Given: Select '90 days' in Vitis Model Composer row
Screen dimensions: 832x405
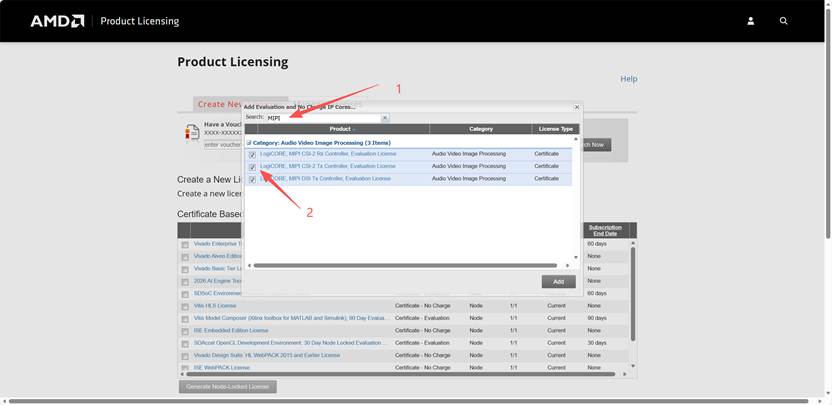Looking at the screenshot, I should (x=597, y=318).
